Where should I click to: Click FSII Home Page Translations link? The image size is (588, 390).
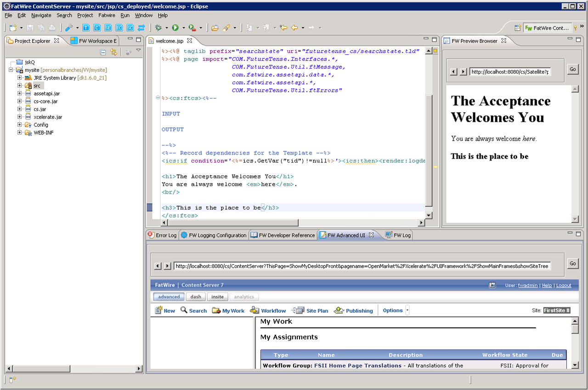[358, 366]
